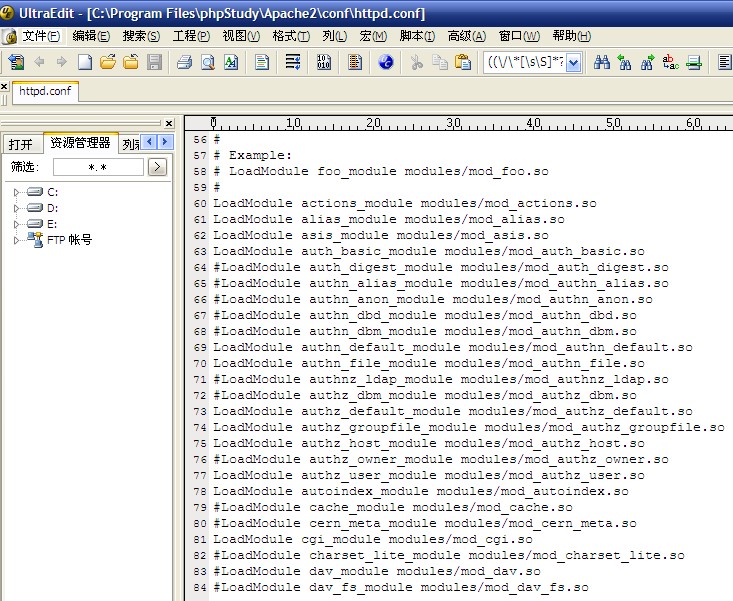The image size is (733, 601).
Task: Click into the toolbar find-string combo box
Action: 525,62
